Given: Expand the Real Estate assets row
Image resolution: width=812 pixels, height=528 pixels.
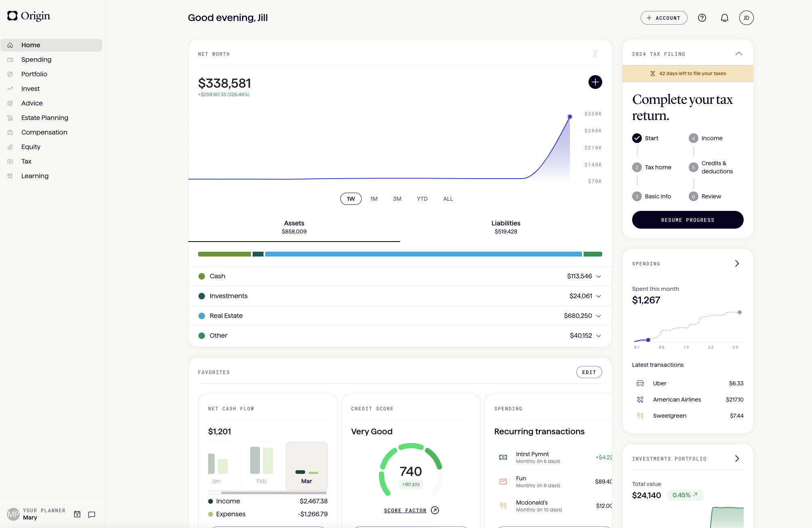Looking at the screenshot, I should point(599,316).
